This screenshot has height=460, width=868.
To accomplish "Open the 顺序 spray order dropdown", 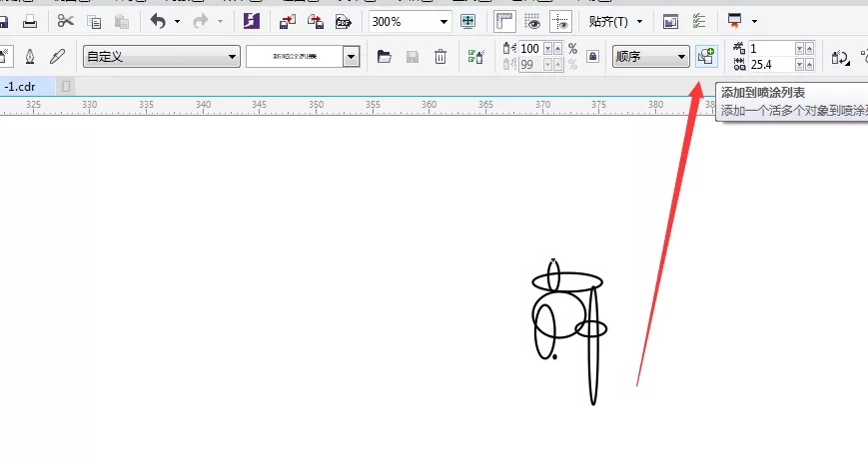I will [650, 57].
